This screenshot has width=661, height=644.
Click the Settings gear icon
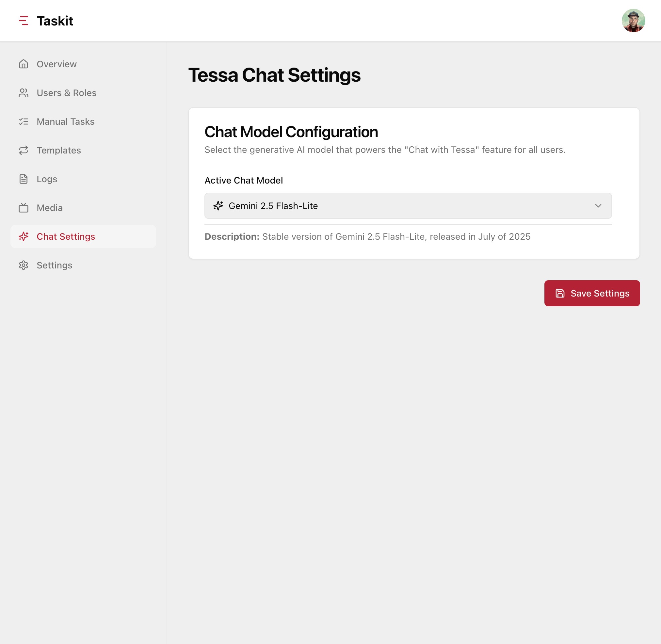click(x=24, y=265)
